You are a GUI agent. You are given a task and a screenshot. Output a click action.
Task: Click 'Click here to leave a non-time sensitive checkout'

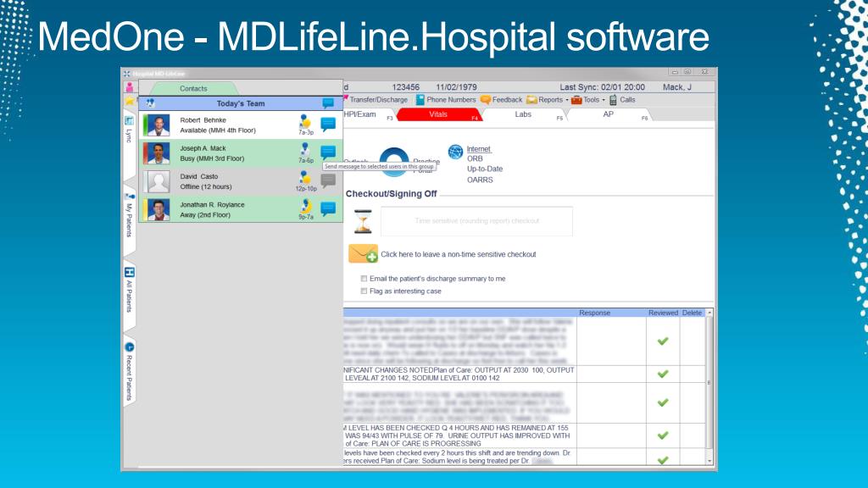[459, 254]
